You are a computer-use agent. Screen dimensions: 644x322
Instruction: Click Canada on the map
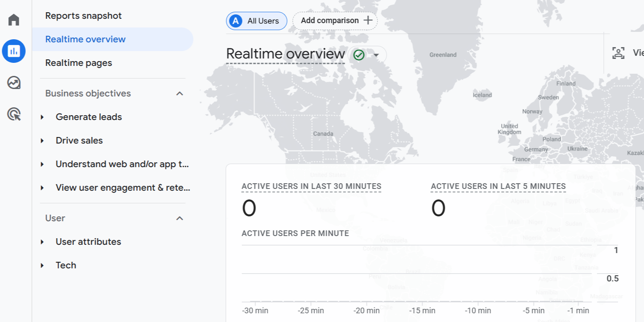click(323, 134)
